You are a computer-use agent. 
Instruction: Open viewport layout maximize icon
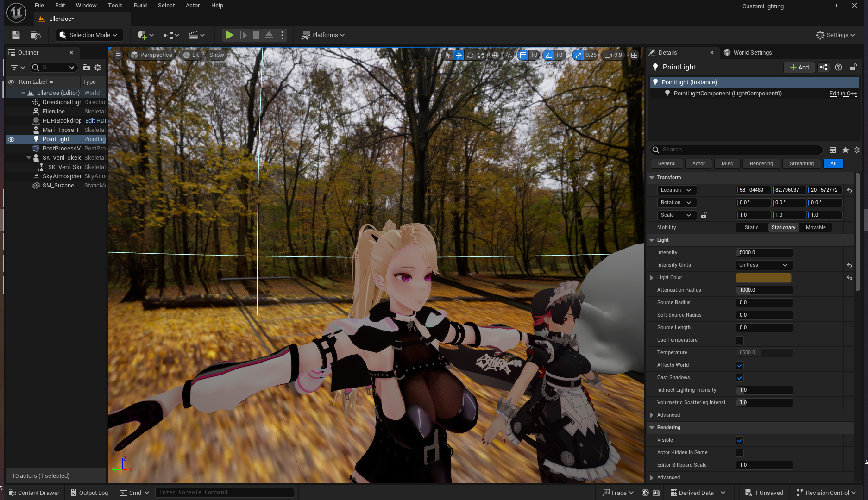(634, 55)
